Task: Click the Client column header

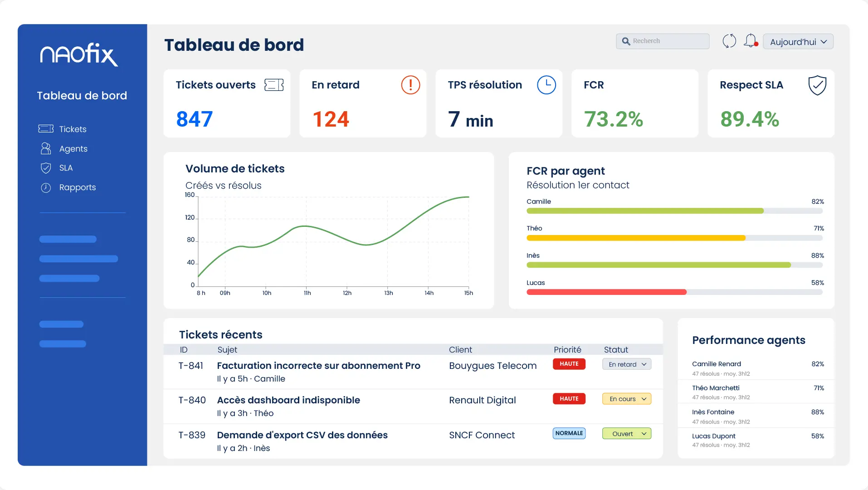Action: [x=460, y=350]
